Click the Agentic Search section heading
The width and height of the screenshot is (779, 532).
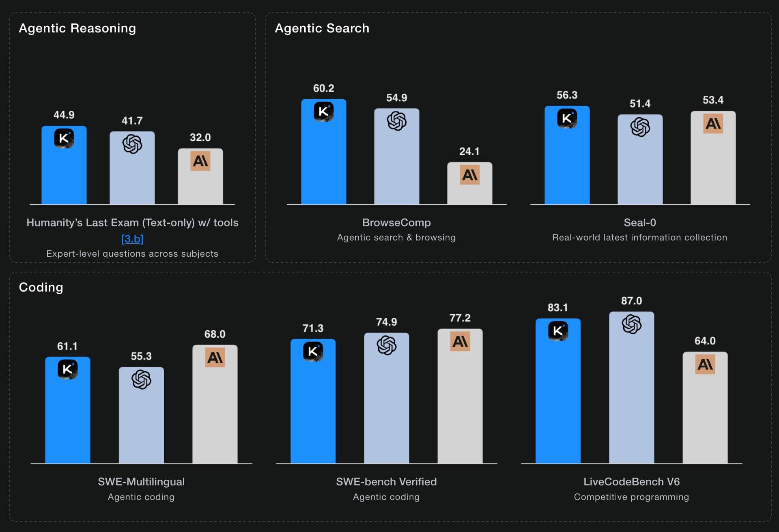tap(322, 28)
